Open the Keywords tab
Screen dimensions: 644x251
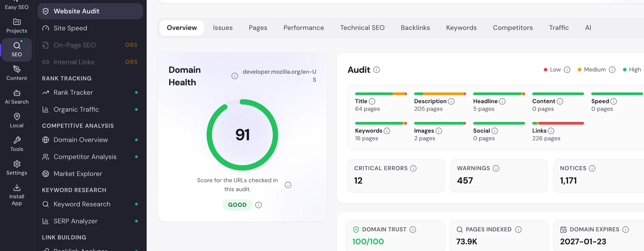coord(462,28)
